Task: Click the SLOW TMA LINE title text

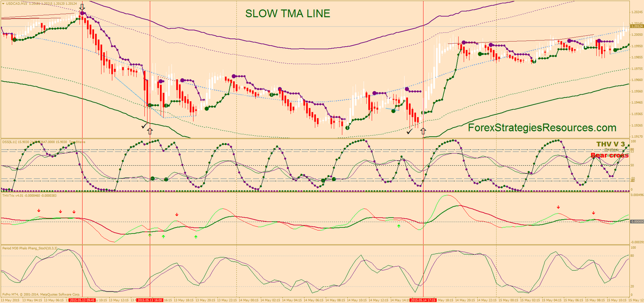Action: coord(287,14)
